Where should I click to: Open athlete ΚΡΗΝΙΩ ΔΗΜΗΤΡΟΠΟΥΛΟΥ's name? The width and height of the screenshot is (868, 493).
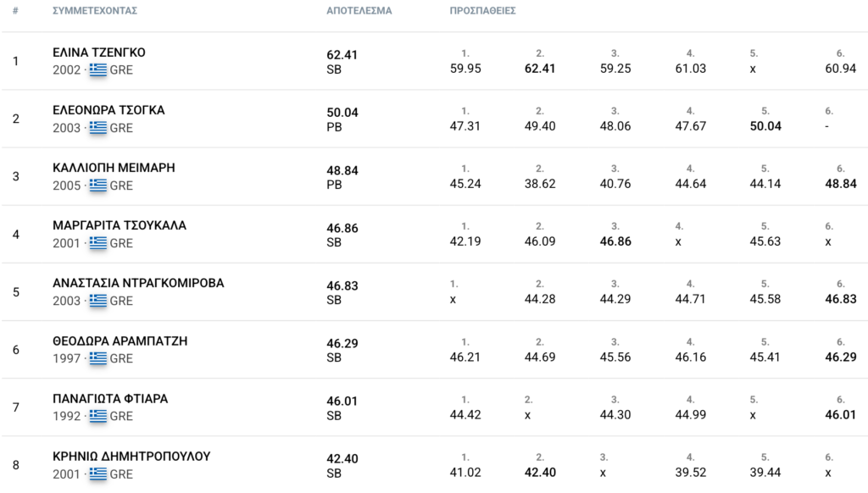click(131, 457)
